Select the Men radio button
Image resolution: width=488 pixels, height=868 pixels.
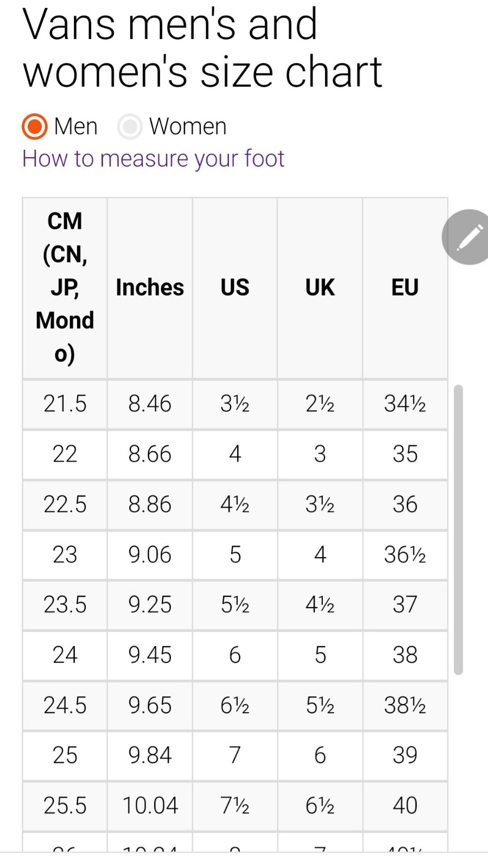pos(35,126)
